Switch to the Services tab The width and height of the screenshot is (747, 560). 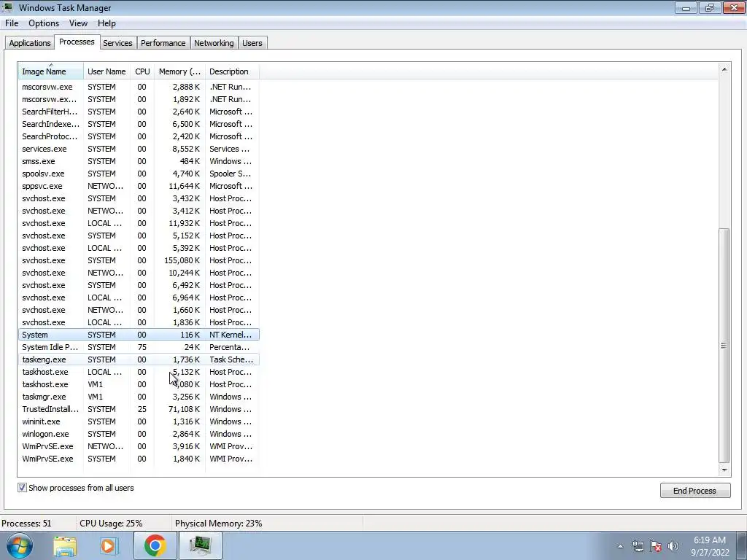pyautogui.click(x=117, y=43)
